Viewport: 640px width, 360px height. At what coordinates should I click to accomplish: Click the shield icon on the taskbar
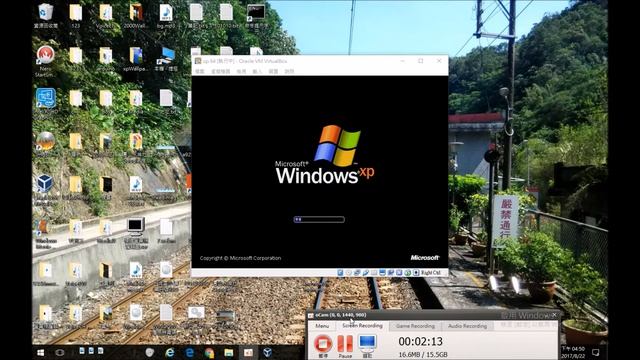tap(150, 353)
